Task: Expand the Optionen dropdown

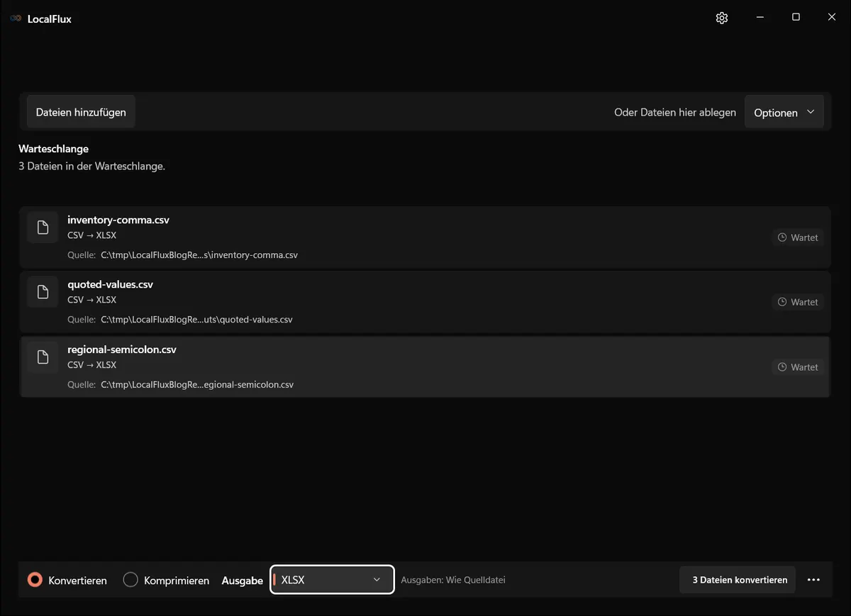Action: point(784,113)
